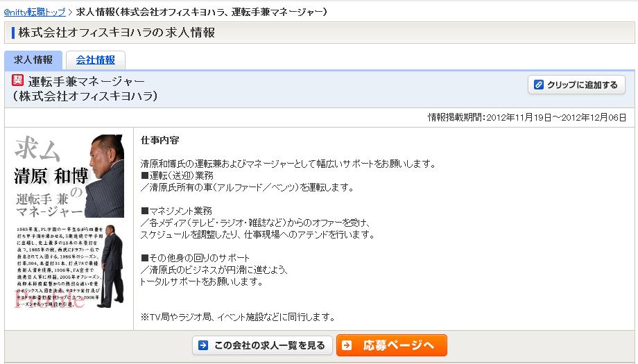Switch to the 会社情報 tab
The height and width of the screenshot is (364, 638).
pos(96,60)
